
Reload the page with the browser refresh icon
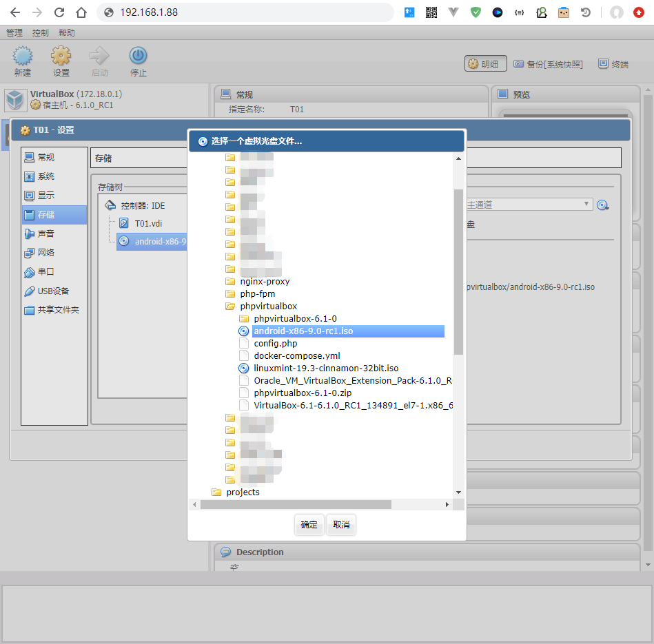[x=59, y=12]
